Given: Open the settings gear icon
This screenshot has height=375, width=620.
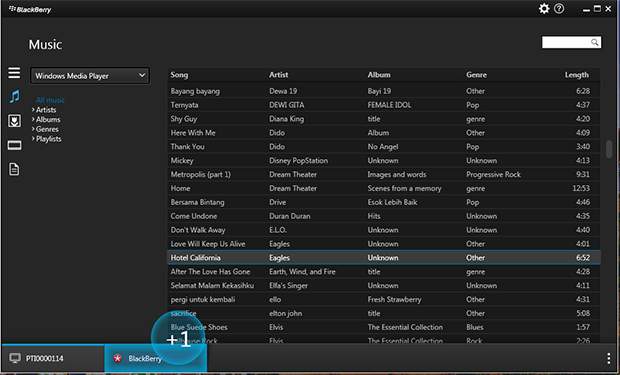Looking at the screenshot, I should pos(544,8).
